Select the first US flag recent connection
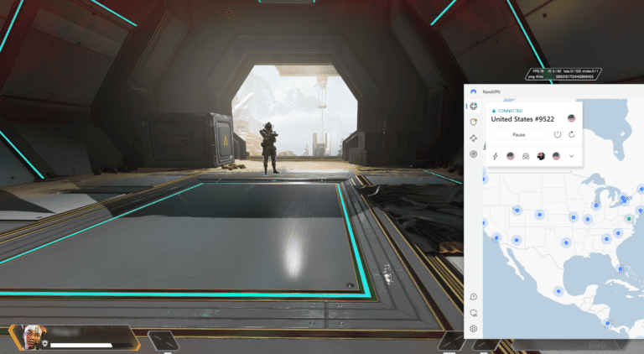644x354 pixels. 510,156
